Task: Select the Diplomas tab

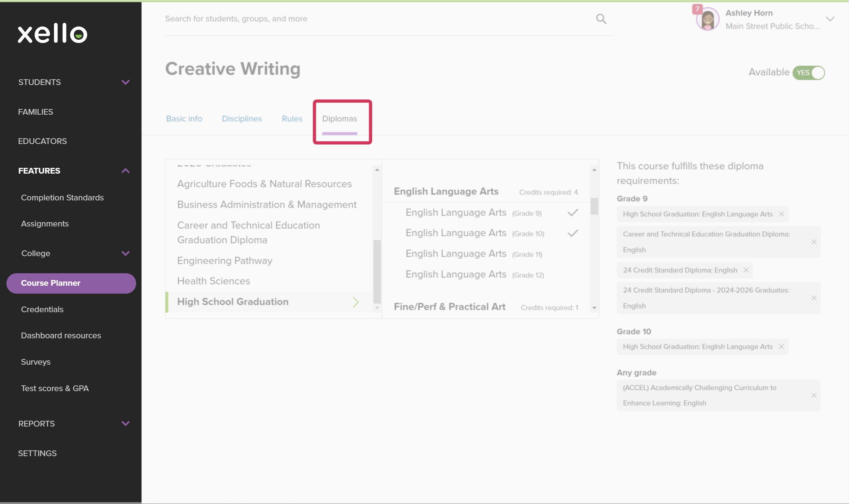Action: pos(339,119)
